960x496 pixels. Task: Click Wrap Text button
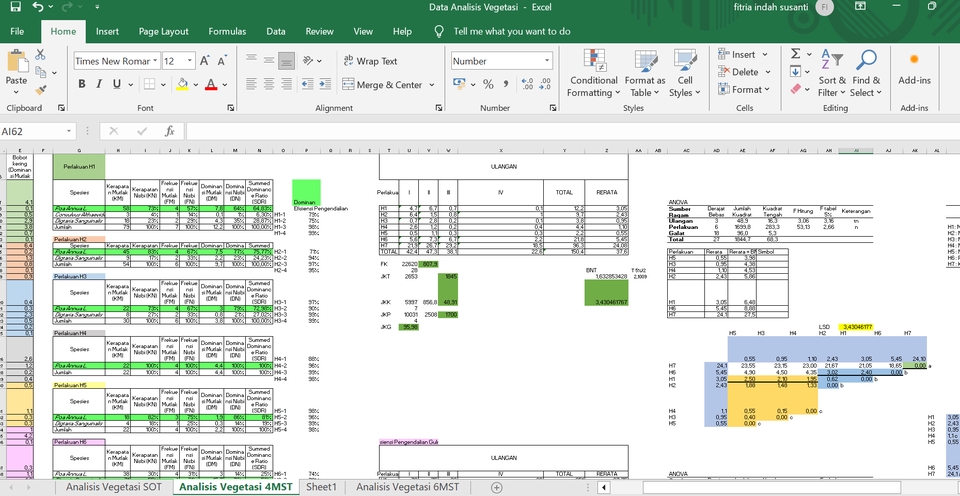click(370, 61)
